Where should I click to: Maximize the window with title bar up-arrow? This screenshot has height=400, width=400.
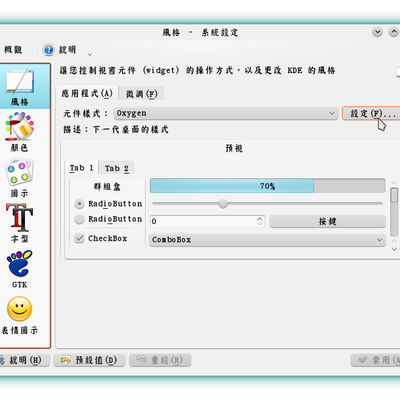pos(394,32)
